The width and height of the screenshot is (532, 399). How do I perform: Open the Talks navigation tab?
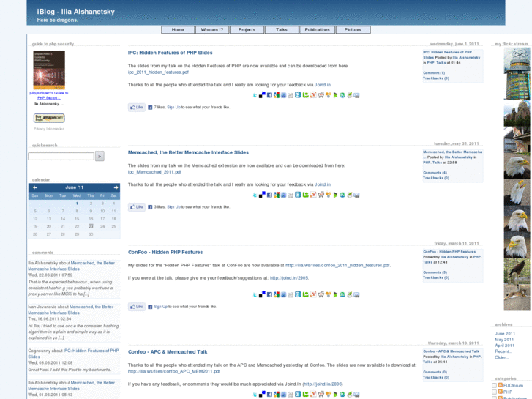pyautogui.click(x=282, y=30)
